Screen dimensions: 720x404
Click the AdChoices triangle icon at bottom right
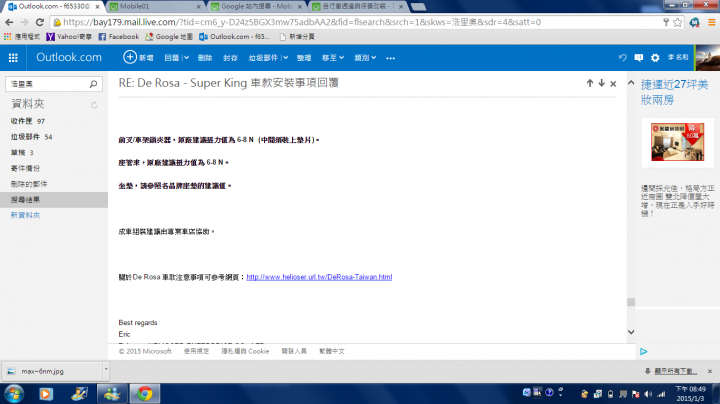pos(643,352)
